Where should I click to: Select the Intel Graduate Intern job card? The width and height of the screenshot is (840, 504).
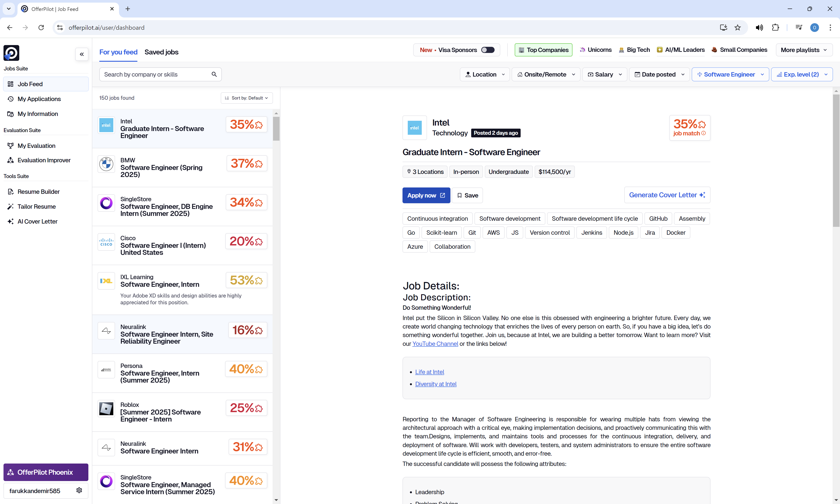[x=182, y=129]
